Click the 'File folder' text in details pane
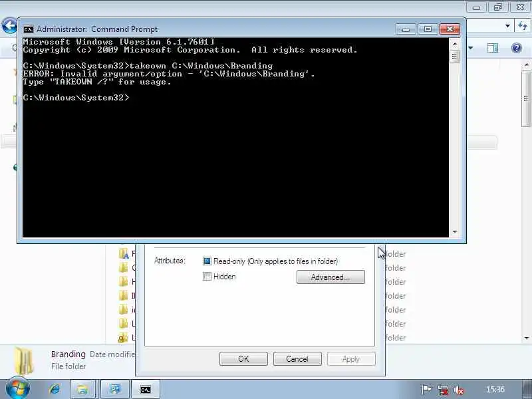This screenshot has width=532, height=399. [68, 366]
